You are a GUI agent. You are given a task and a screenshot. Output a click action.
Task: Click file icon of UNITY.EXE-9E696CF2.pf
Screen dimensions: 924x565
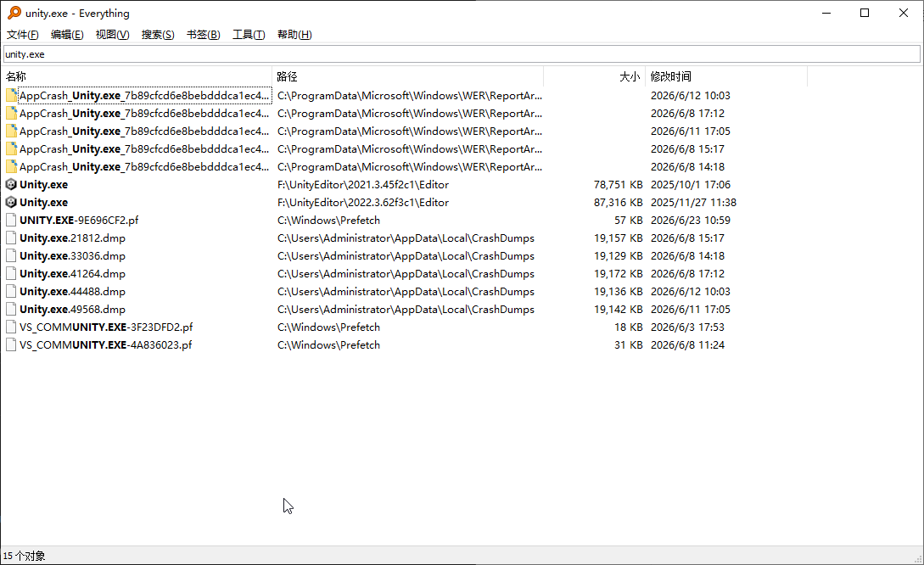(11, 221)
